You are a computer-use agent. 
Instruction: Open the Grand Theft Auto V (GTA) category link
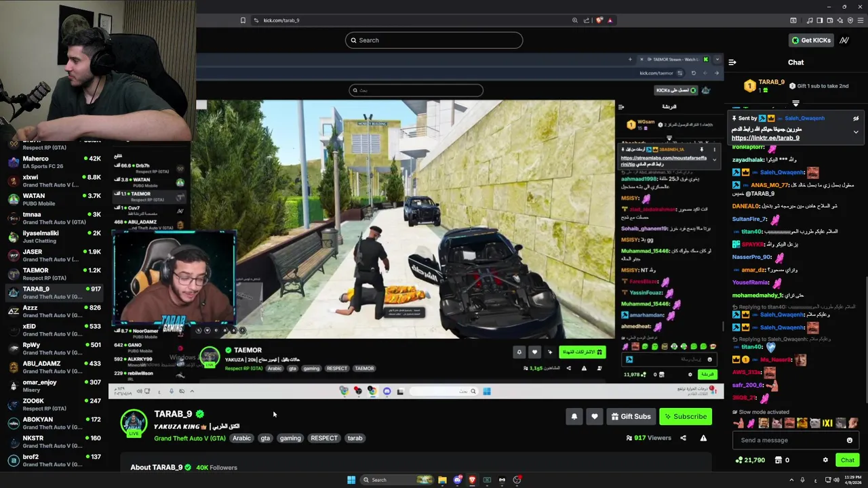pyautogui.click(x=190, y=439)
